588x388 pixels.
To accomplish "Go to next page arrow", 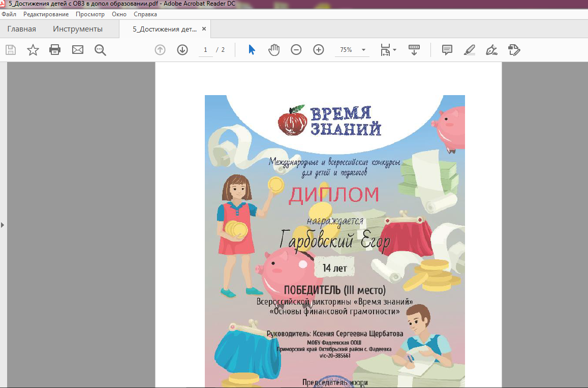I will [182, 50].
